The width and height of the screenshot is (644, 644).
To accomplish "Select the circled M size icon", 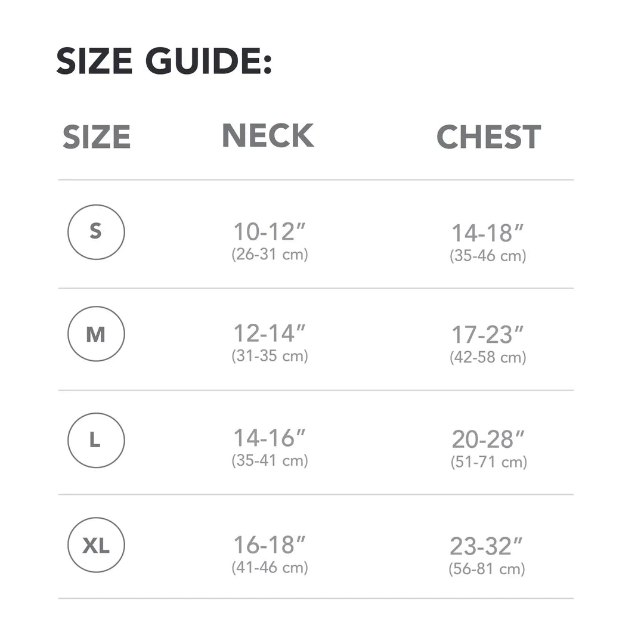I will pos(96,334).
